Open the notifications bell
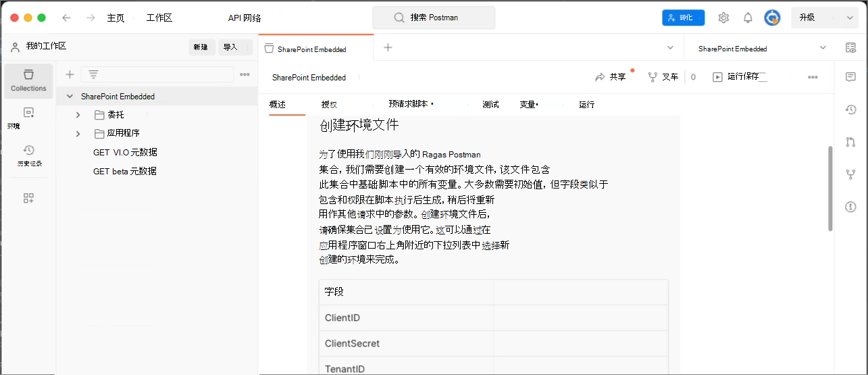868x375 pixels. [748, 18]
